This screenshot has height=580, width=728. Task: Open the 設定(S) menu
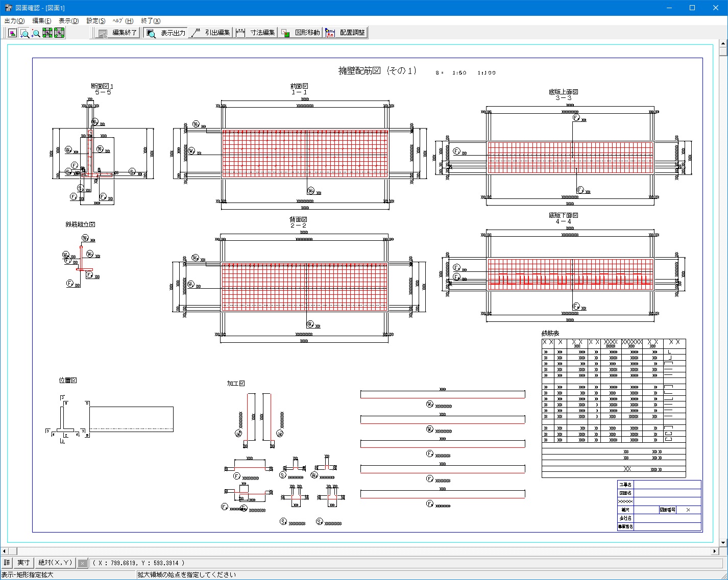[x=95, y=21]
